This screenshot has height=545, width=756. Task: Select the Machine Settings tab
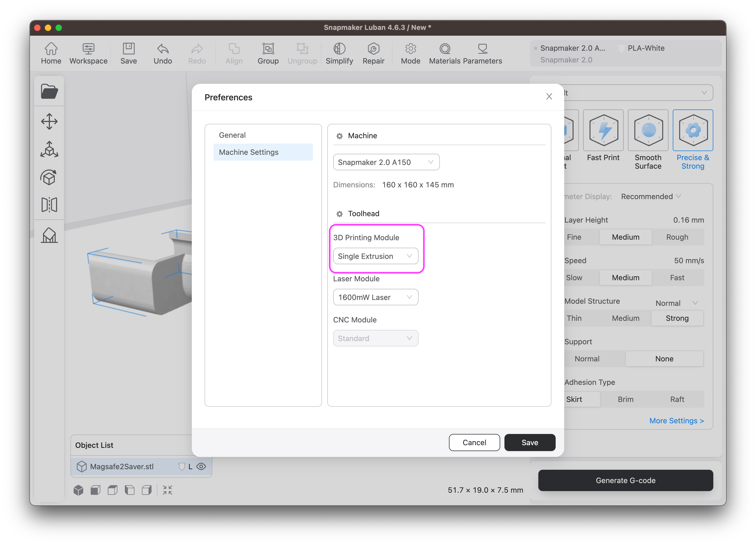pos(248,152)
